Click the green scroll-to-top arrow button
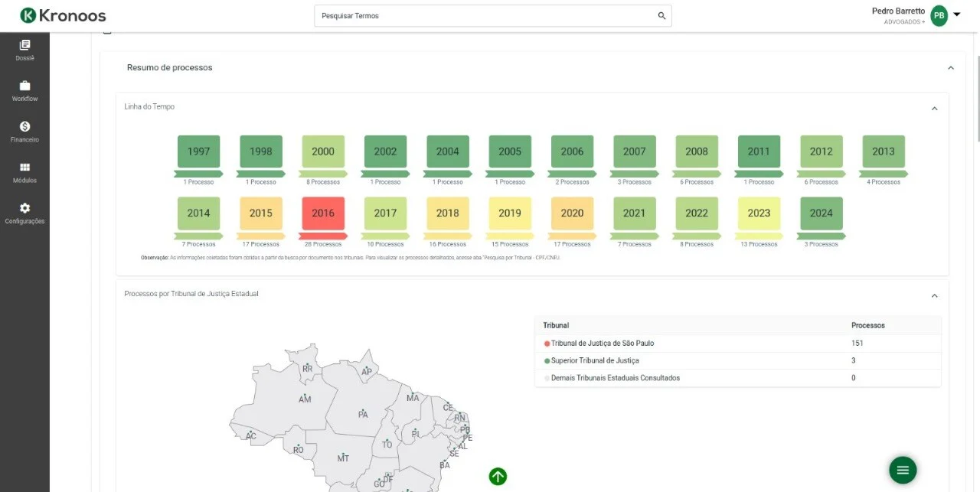The image size is (980, 492). coord(498,476)
